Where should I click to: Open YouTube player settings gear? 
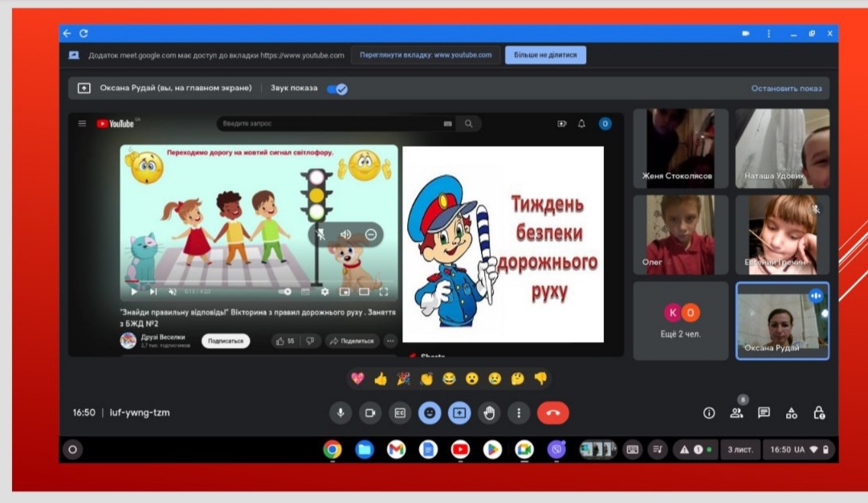[x=324, y=292]
